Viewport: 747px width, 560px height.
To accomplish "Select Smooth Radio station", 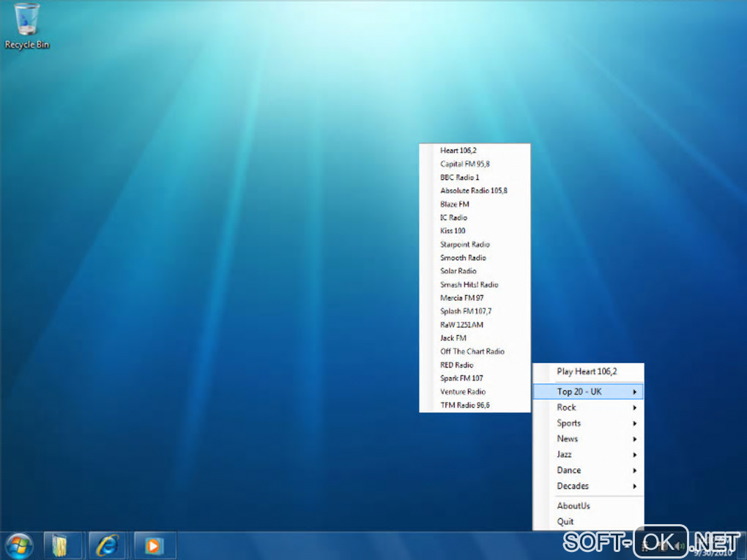I will [x=475, y=258].
